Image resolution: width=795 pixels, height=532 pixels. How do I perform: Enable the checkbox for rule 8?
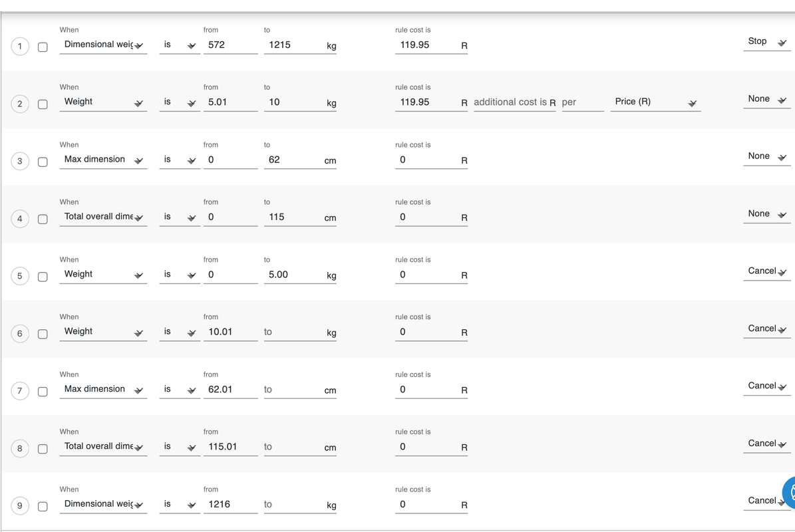pos(43,449)
